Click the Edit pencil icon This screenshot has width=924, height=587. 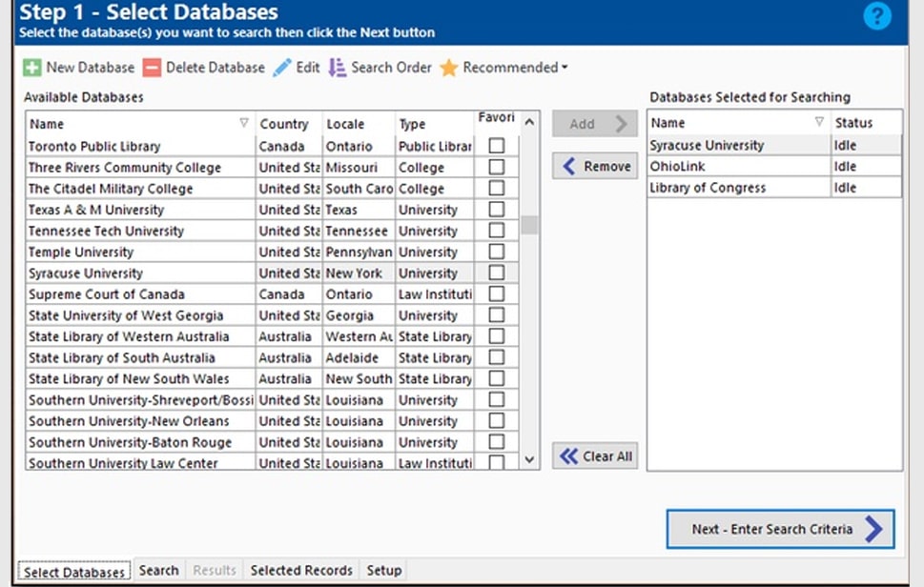click(x=282, y=68)
